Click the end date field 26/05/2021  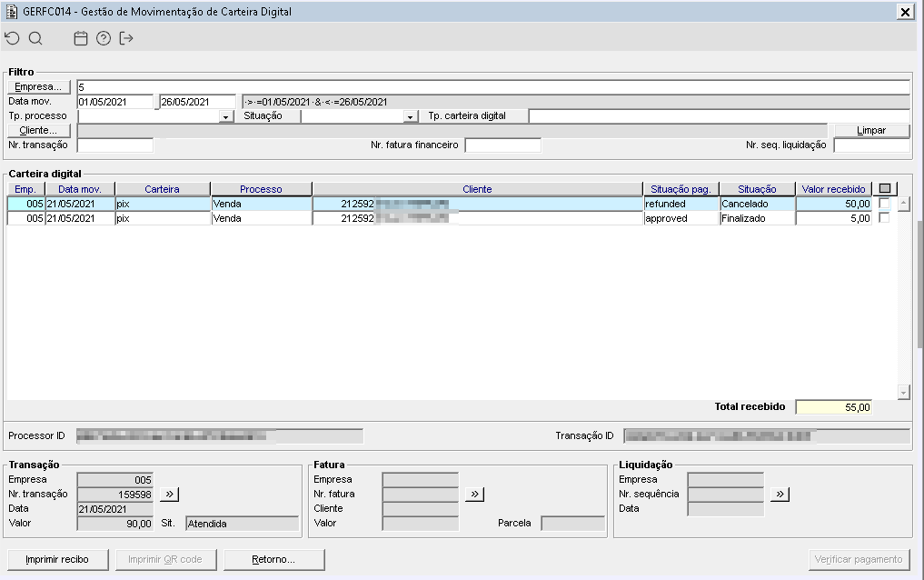[x=197, y=102]
